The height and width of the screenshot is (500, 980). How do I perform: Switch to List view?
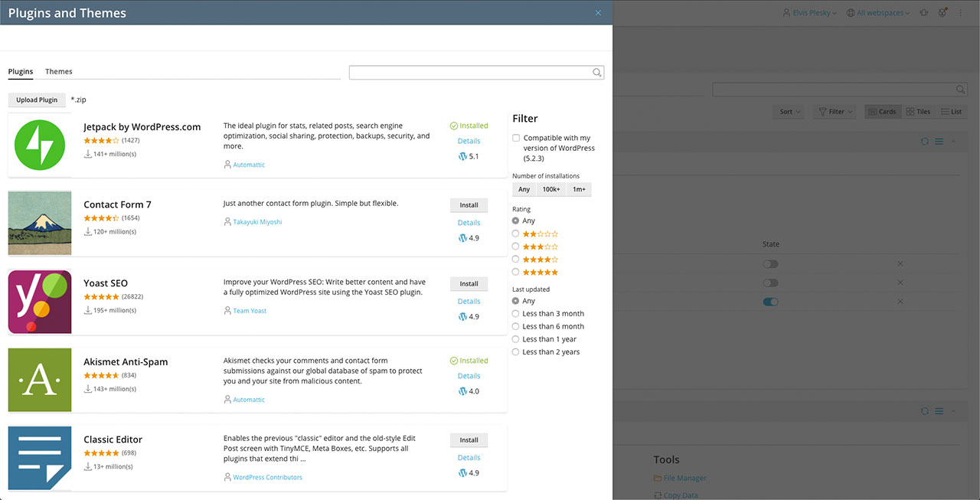pyautogui.click(x=952, y=112)
